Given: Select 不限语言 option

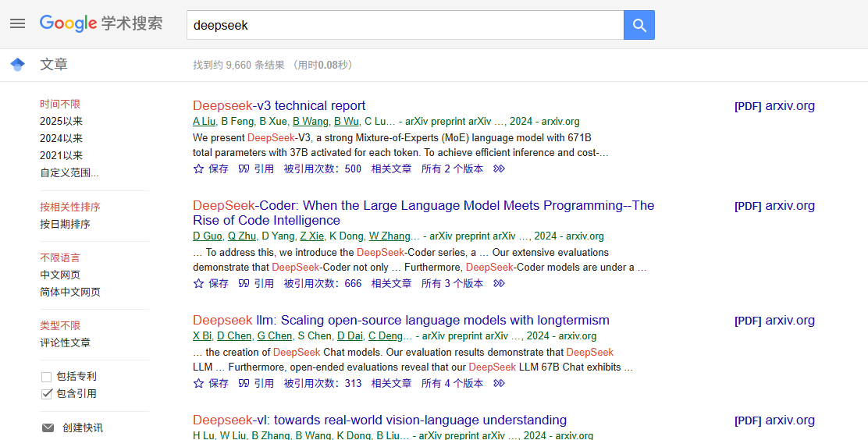Looking at the screenshot, I should [60, 258].
